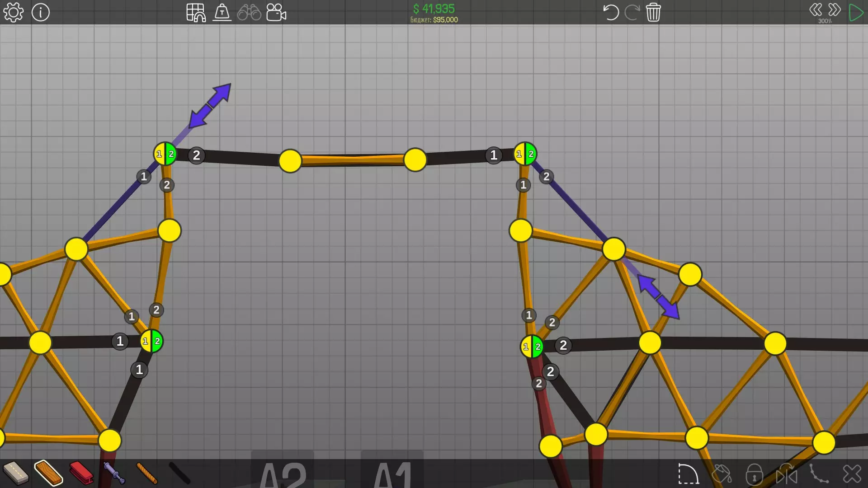868x488 pixels.
Task: Select the road material
Action: [x=15, y=473]
